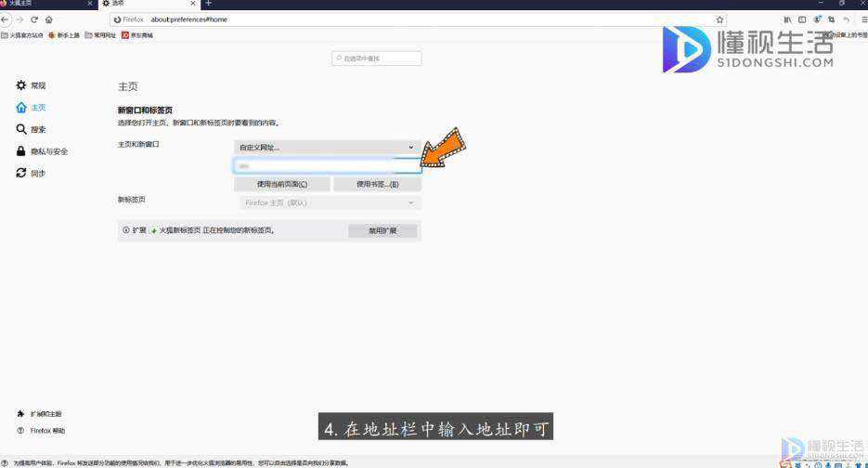This screenshot has width=868, height=468.
Task: Open the home page via toolbar house icon
Action: [x=48, y=19]
